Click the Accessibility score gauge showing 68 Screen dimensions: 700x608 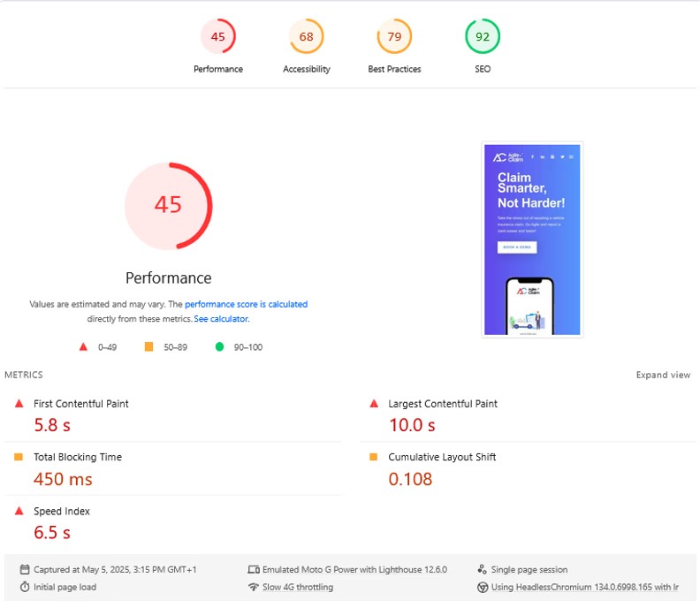(x=306, y=36)
